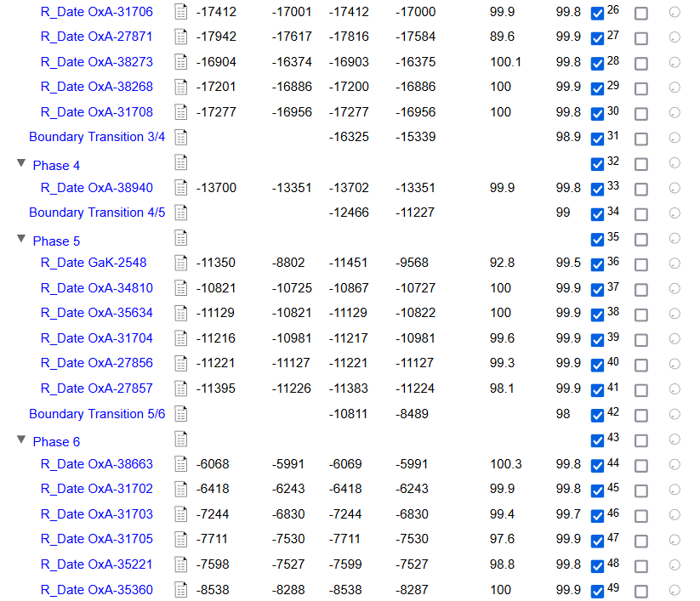Collapse the Phase 6 disclosure triangle

point(21,439)
